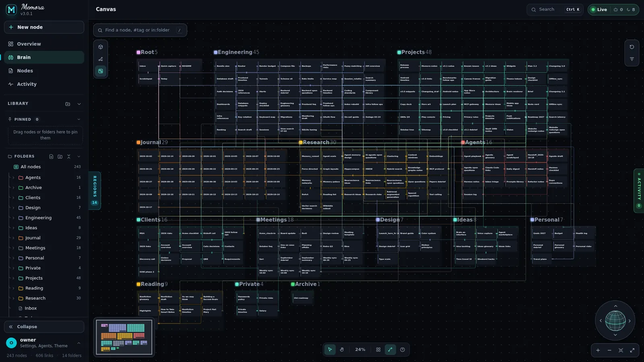Collapse the Library section chevron
644x362 pixels.
tap(79, 104)
